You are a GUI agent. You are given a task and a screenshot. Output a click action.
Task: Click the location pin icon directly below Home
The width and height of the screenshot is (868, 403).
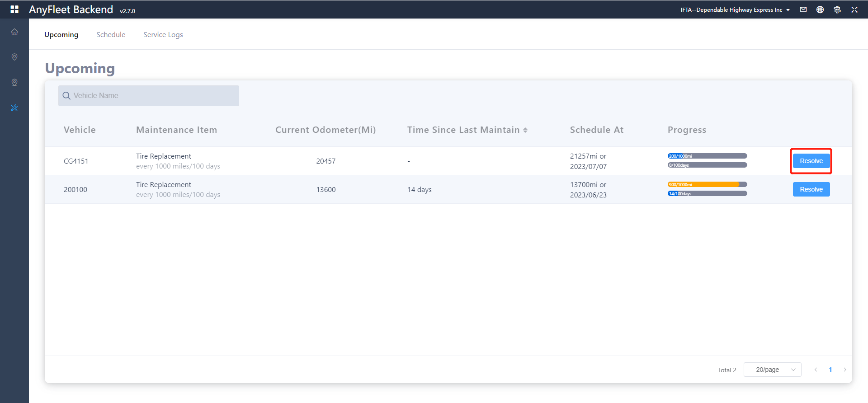tap(14, 57)
